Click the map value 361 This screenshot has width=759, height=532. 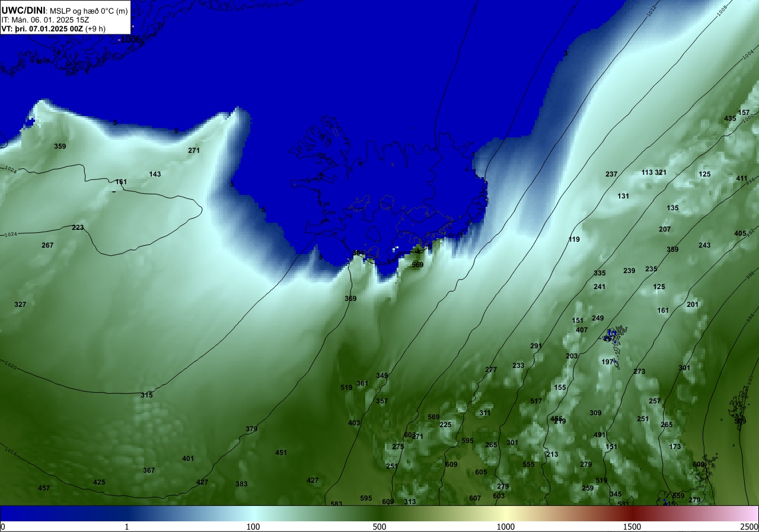pos(362,383)
